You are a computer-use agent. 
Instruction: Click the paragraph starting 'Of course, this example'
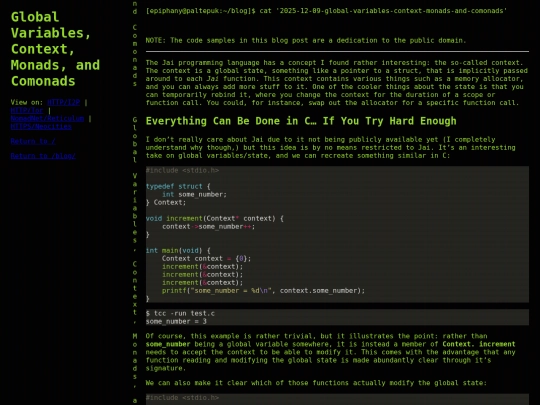coord(331,352)
